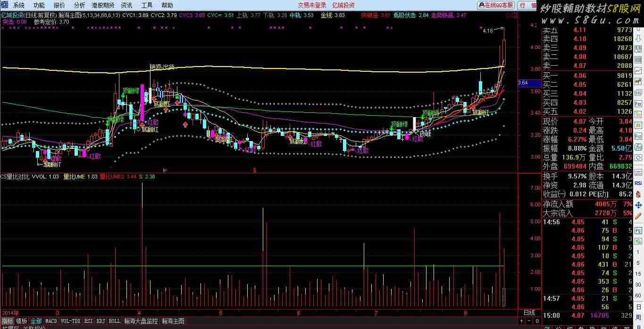This screenshot has width=644, height=329.
Task: Open the 工具 menu
Action: 147,5
